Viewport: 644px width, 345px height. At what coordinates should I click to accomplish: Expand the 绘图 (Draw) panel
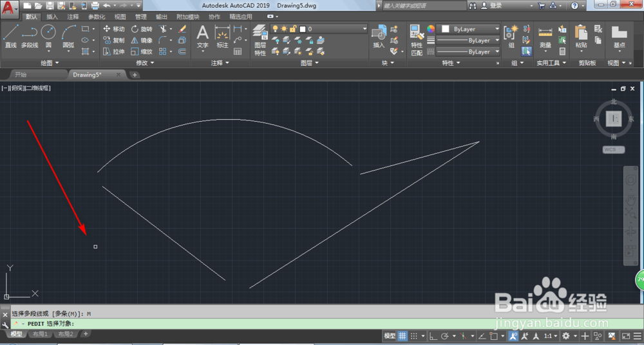point(50,63)
